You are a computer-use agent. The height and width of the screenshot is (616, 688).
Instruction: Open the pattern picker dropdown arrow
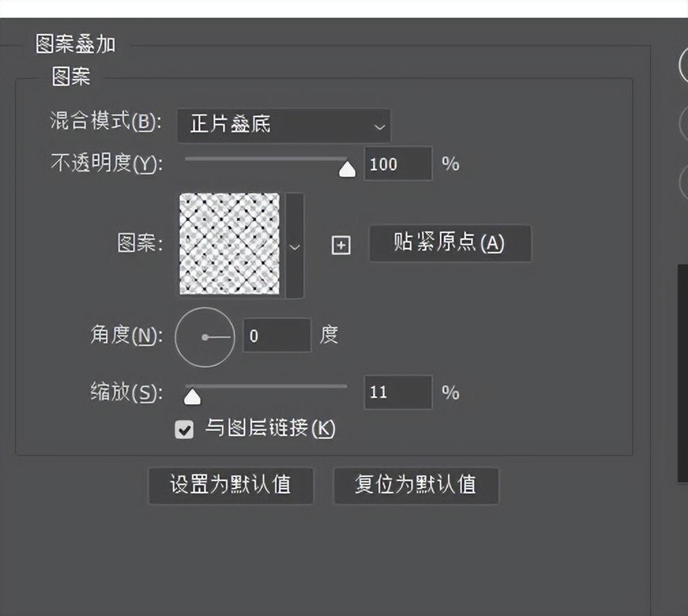pyautogui.click(x=294, y=246)
